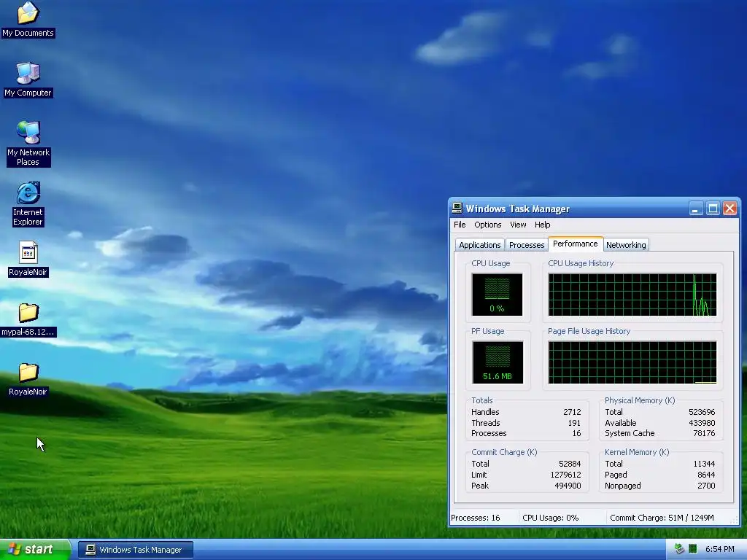Click the PF Usage gauge showing 51.6 MB
This screenshot has width=747, height=560.
tap(498, 362)
